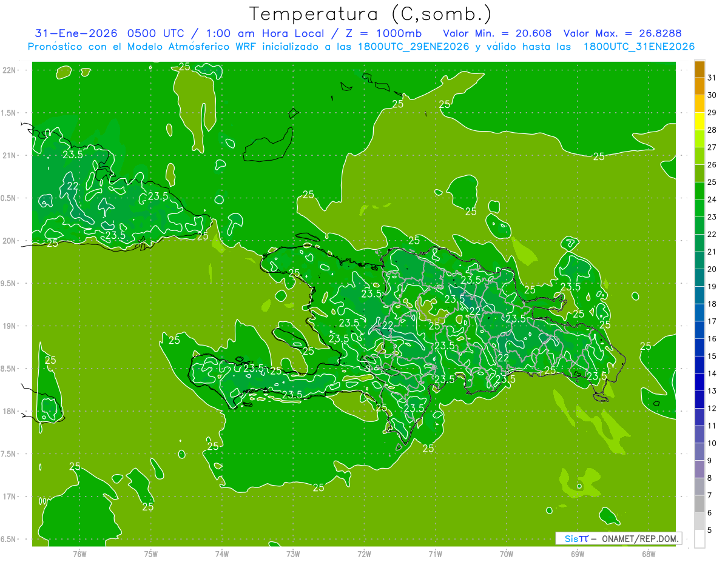The image size is (728, 562).
Task: Click the '17N' latitude axis label
Action: (9, 497)
